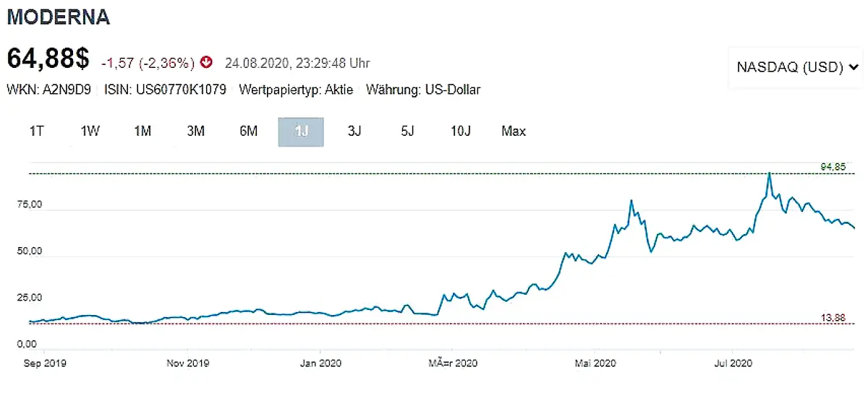Screen dimensions: 868x393
Task: Show the 5J chart period
Action: (x=407, y=131)
